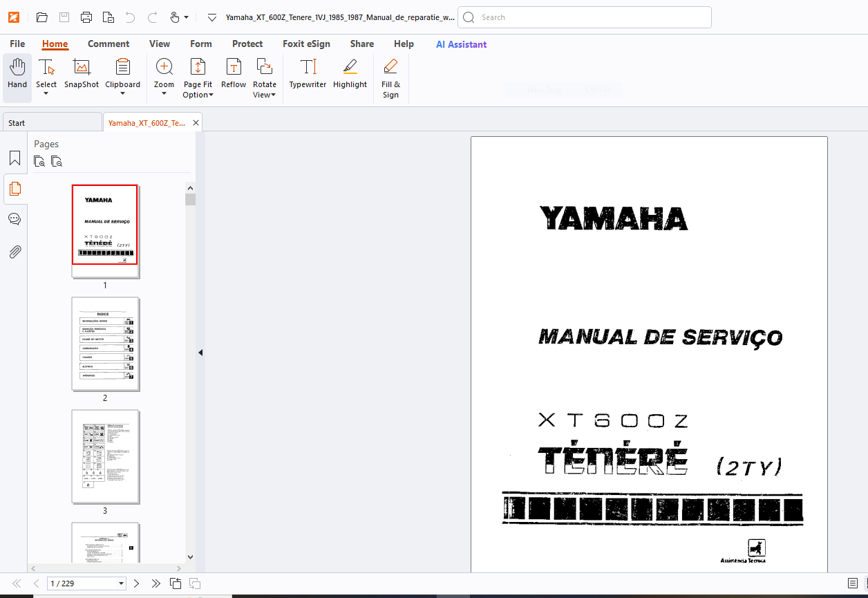Switch to the Comment ribbon tab
868x598 pixels.
pyautogui.click(x=108, y=44)
